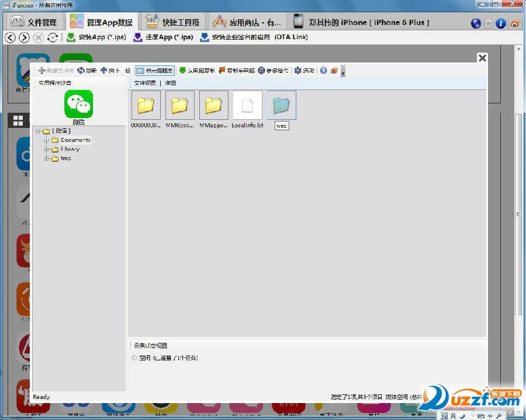Click 还原App (*.ipa) button
526x420 pixels.
click(x=164, y=37)
